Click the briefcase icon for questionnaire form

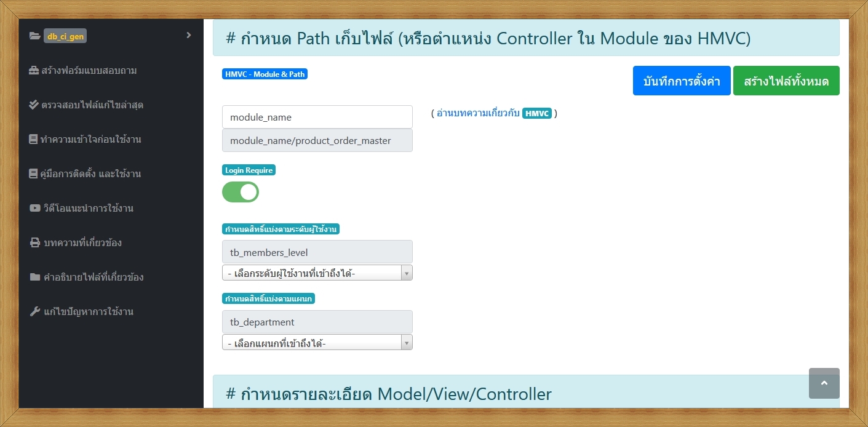(34, 71)
